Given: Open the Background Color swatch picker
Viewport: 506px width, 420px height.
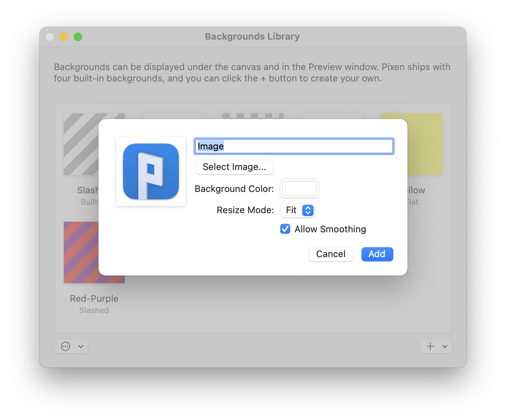Looking at the screenshot, I should pyautogui.click(x=299, y=188).
